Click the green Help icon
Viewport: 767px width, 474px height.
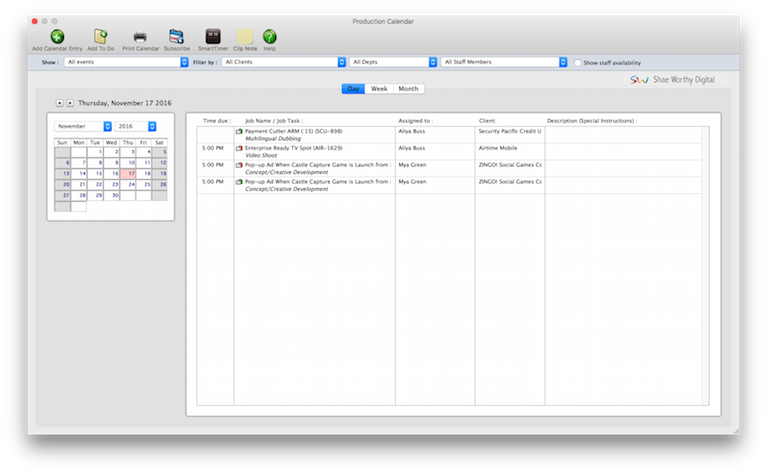pyautogui.click(x=270, y=37)
